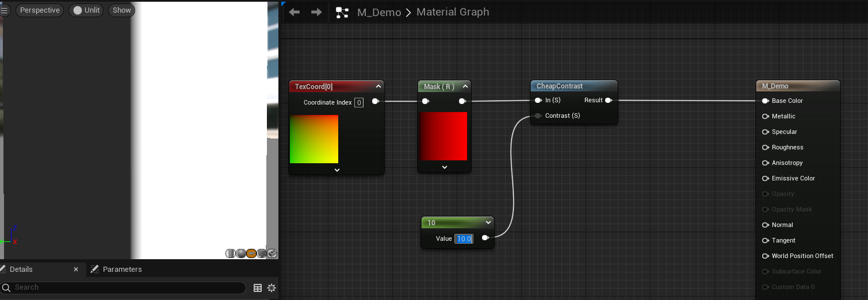Open the Perspective viewport type dropdown

[x=40, y=10]
